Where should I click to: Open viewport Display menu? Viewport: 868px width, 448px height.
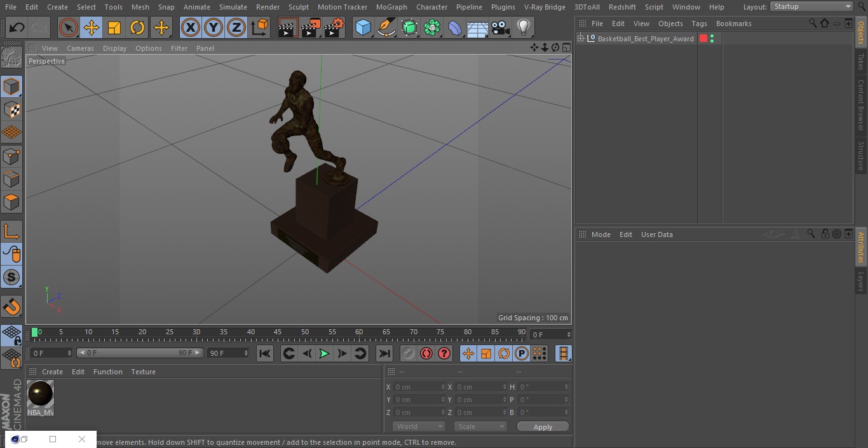tap(114, 48)
